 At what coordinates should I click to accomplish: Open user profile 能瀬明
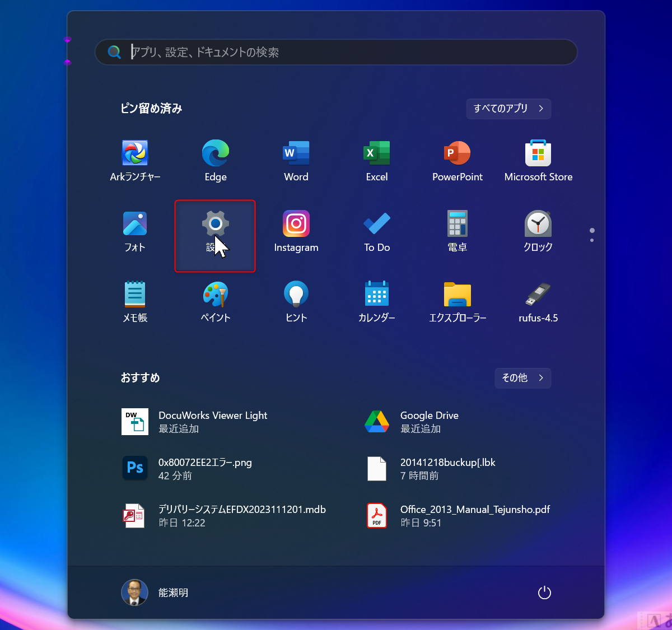tap(155, 592)
